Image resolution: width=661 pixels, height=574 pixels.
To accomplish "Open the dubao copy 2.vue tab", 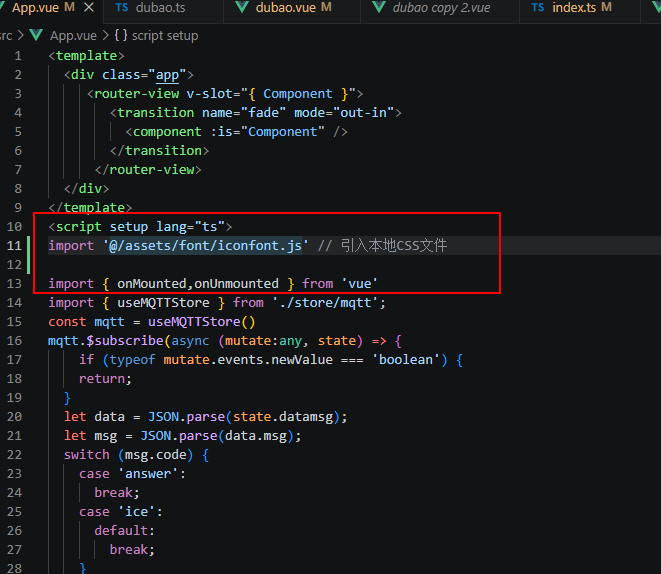I will [441, 8].
